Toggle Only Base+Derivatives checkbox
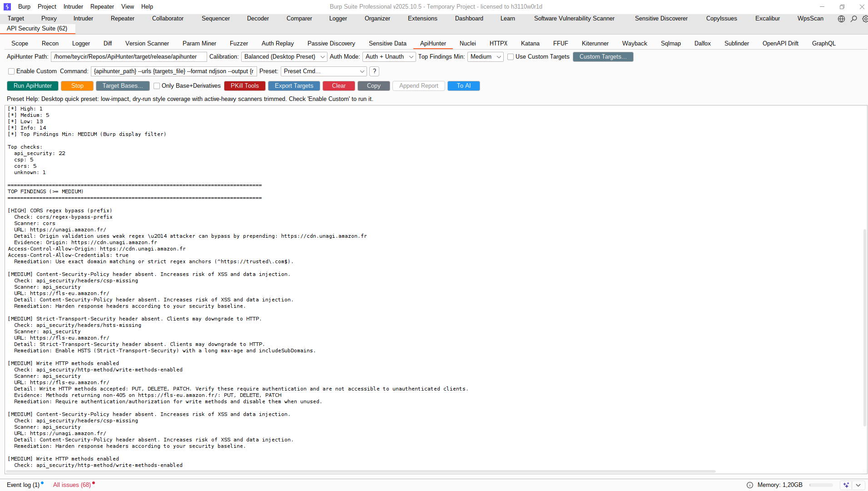This screenshot has width=868, height=491. coord(157,86)
